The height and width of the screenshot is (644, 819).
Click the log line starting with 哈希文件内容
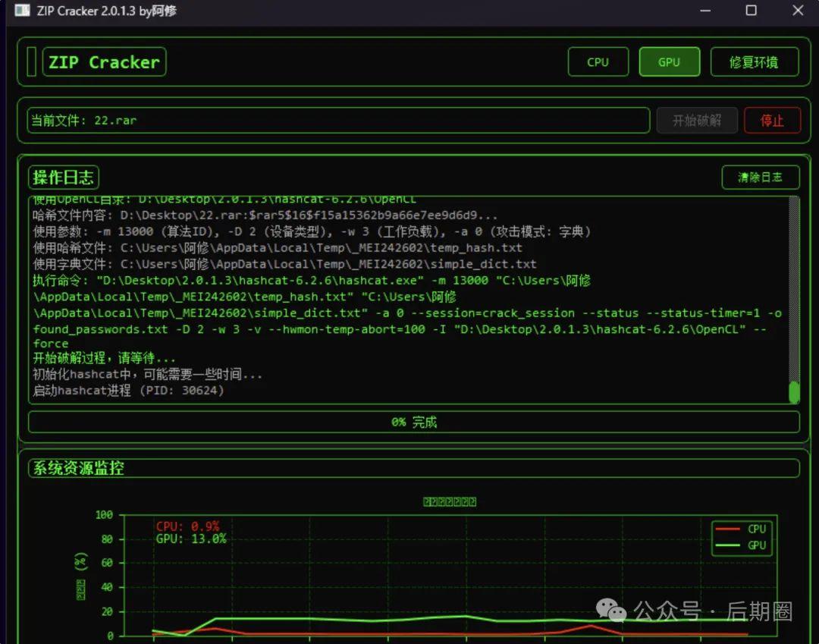click(265, 215)
